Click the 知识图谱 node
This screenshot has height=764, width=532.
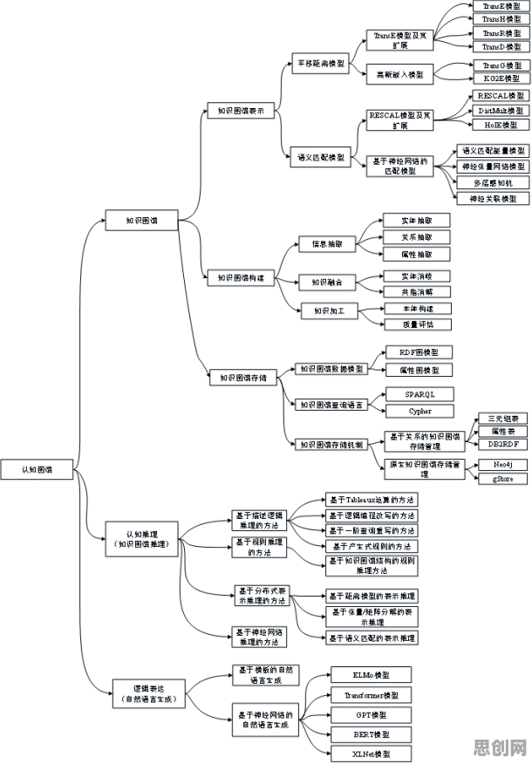coord(142,221)
